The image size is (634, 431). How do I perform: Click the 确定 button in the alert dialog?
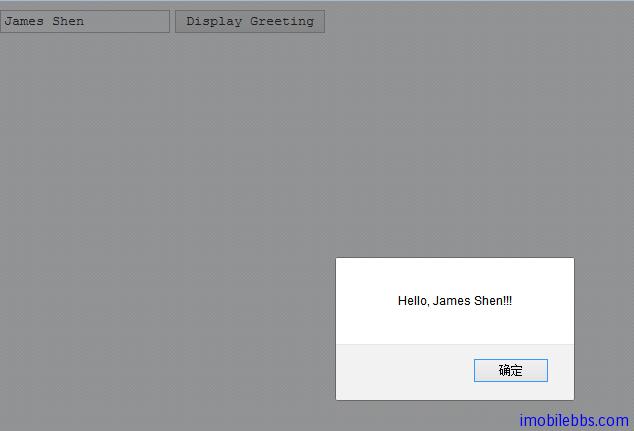[510, 370]
